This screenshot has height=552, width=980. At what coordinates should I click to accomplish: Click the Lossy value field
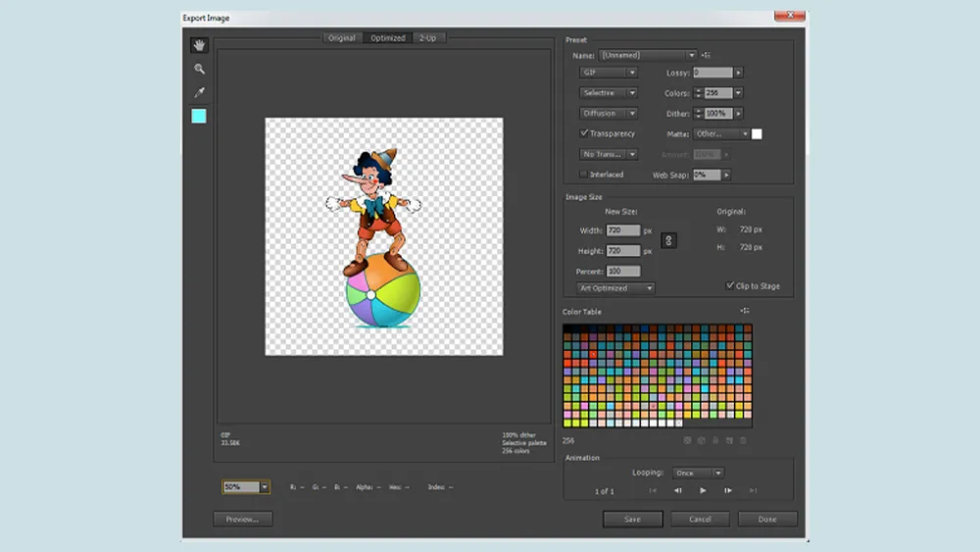(712, 73)
